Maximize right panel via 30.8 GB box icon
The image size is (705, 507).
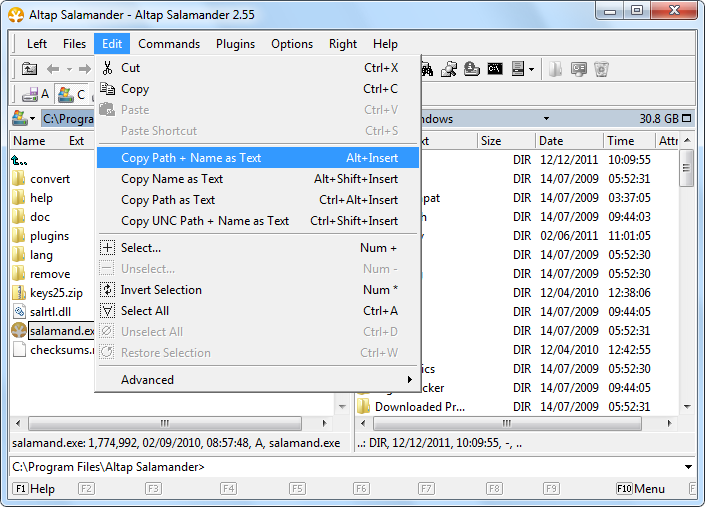click(686, 118)
